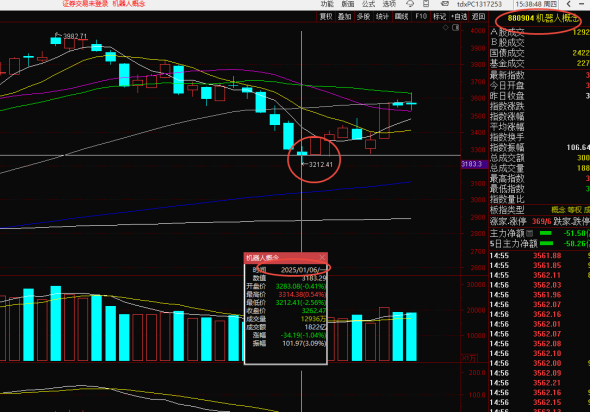Add to watchlist with +自选
The height and width of the screenshot is (413, 590).
(x=459, y=17)
